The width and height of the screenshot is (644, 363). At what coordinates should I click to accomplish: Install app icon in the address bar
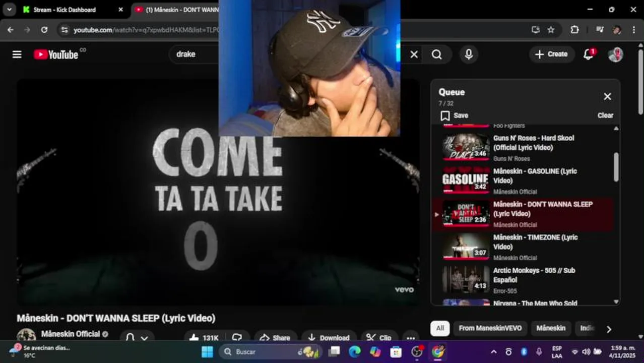(536, 30)
